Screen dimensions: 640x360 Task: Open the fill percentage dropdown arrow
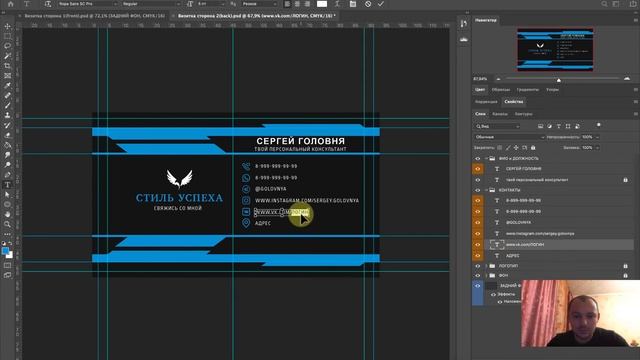(597, 148)
